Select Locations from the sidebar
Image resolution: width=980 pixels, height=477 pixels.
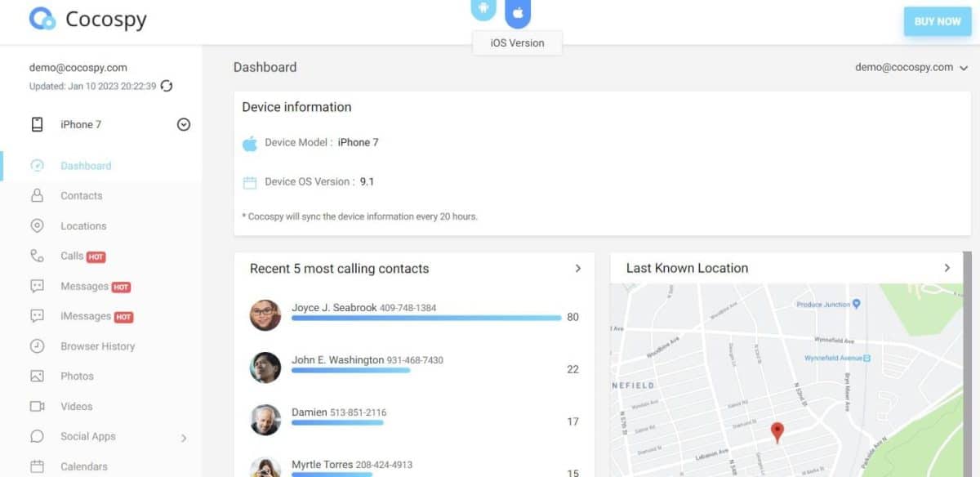[82, 225]
